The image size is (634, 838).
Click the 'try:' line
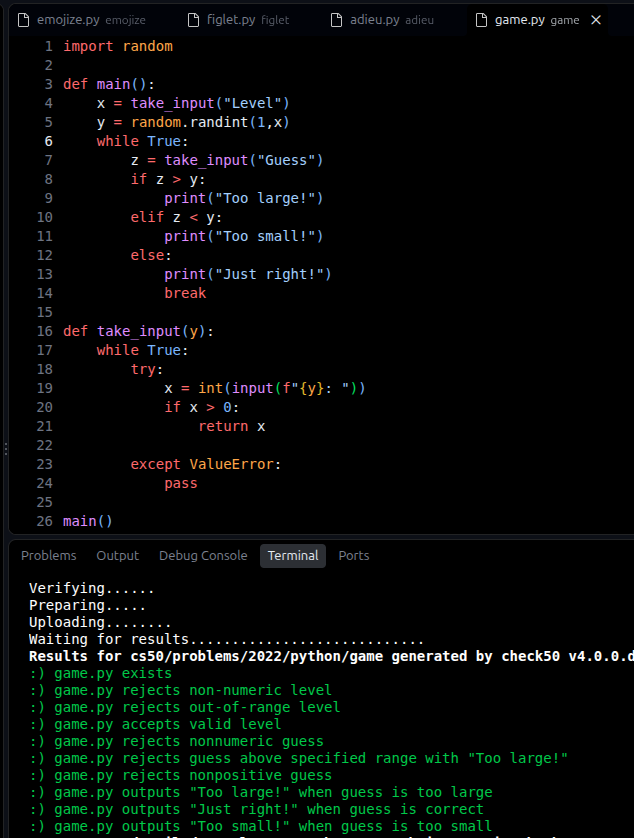coord(147,369)
